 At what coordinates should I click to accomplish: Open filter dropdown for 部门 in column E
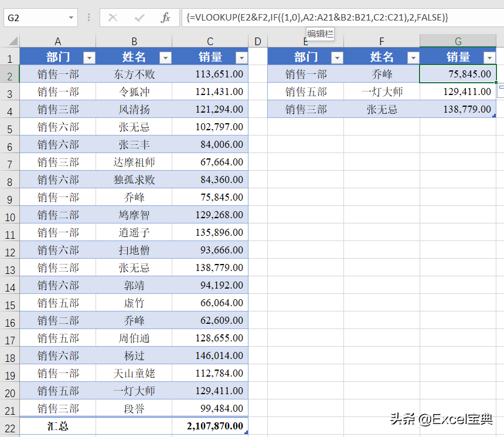[x=337, y=57]
